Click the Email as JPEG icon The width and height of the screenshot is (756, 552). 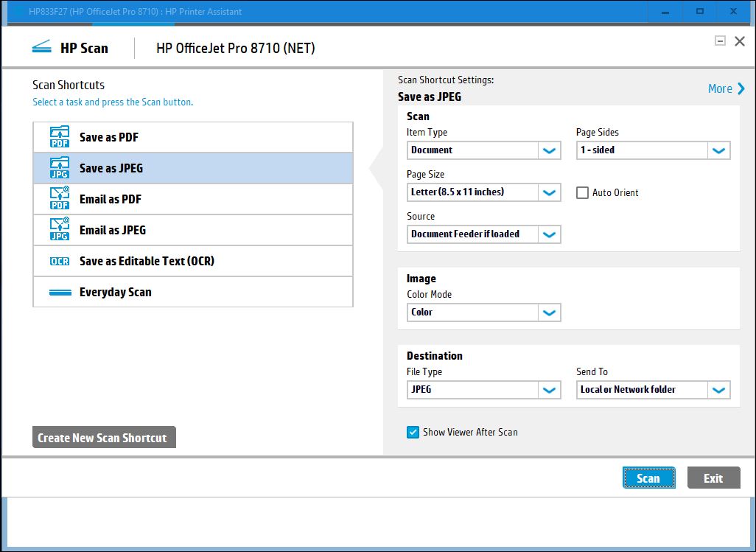(x=59, y=231)
